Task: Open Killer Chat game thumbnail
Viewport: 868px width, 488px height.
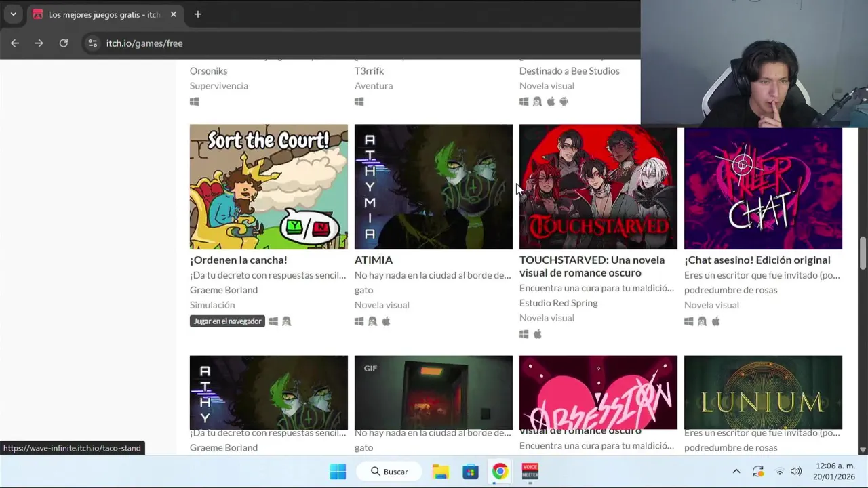Action: point(763,188)
